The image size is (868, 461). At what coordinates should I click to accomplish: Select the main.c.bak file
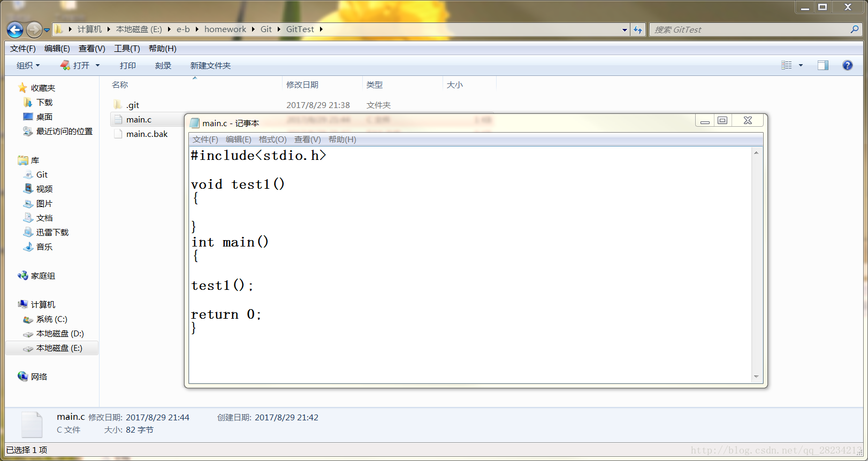pos(147,134)
